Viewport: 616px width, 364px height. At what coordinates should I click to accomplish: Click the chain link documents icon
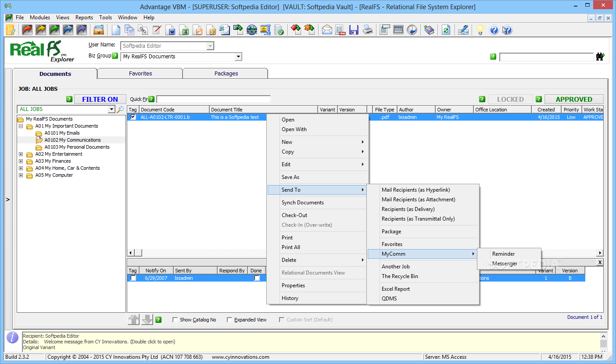click(x=143, y=30)
